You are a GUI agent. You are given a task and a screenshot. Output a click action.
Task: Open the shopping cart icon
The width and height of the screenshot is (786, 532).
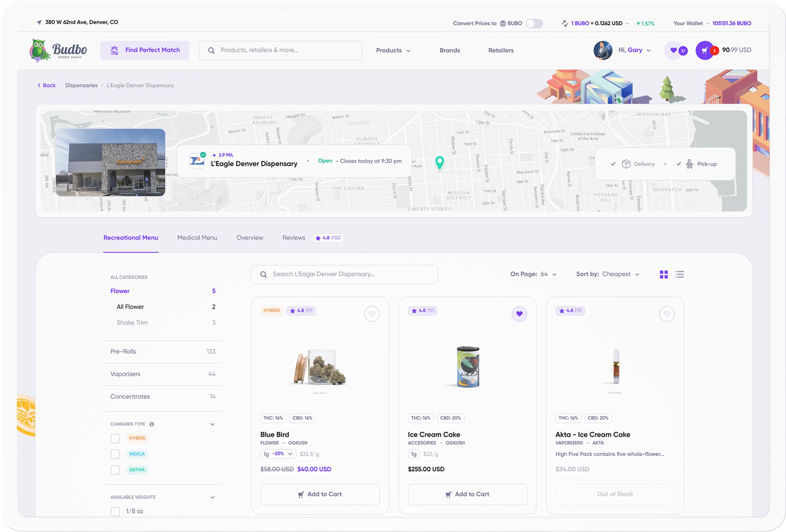[704, 50]
